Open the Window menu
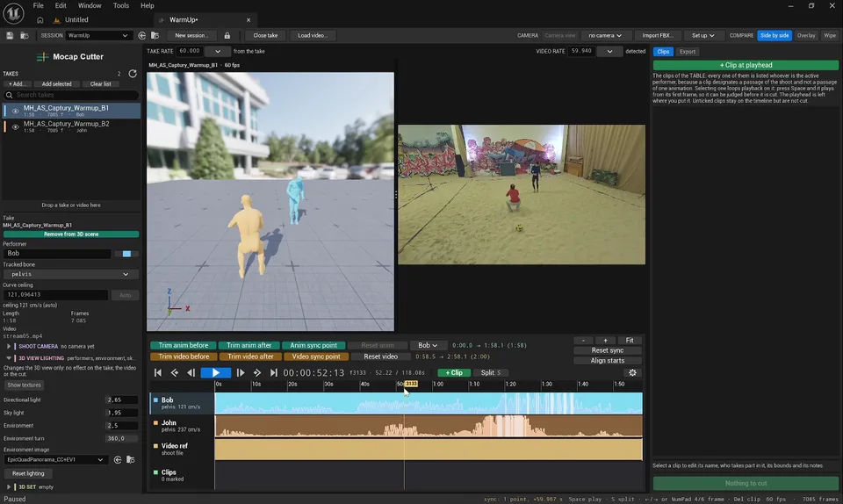 pos(90,5)
